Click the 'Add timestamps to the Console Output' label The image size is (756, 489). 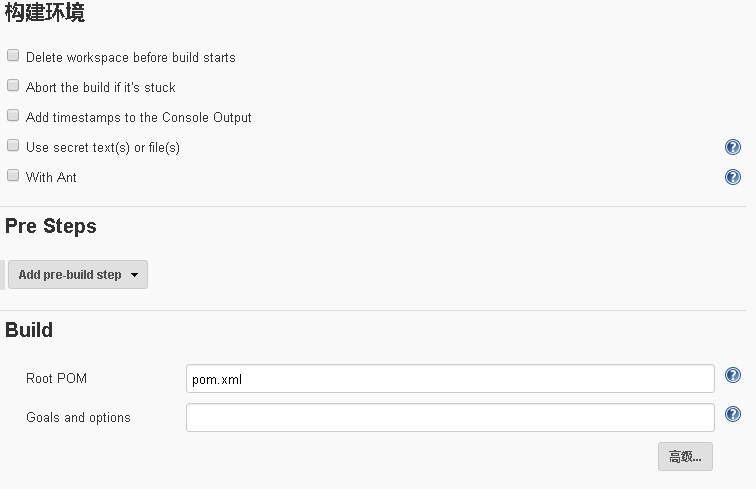(139, 117)
